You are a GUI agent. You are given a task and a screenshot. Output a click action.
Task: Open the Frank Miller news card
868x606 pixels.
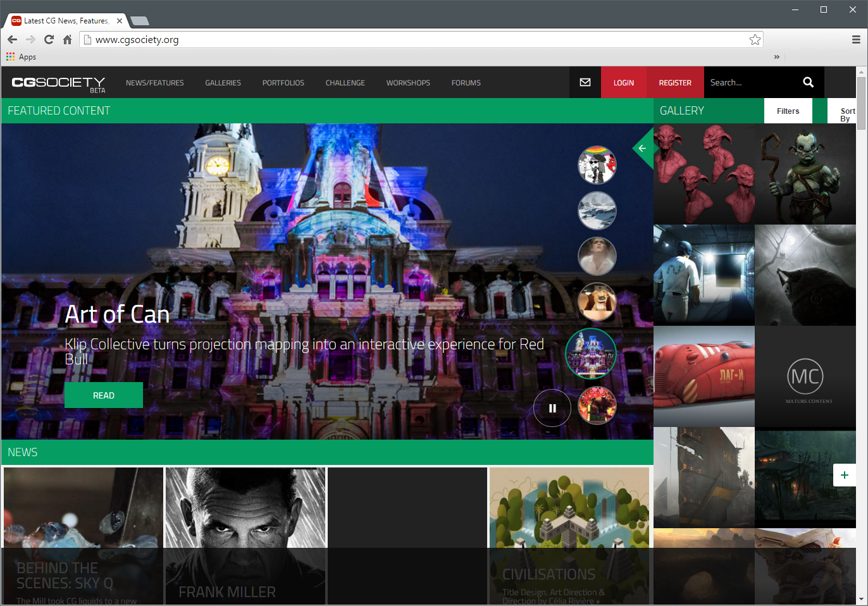click(245, 536)
